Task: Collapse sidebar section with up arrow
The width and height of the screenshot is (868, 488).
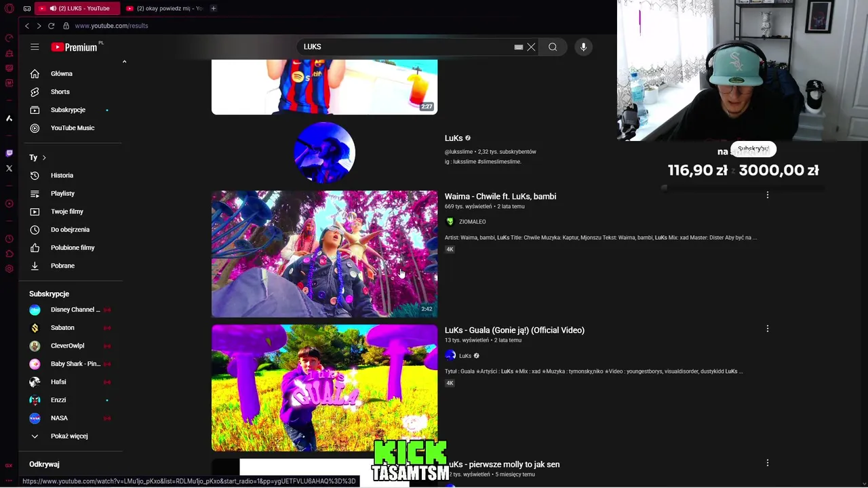Action: point(124,62)
